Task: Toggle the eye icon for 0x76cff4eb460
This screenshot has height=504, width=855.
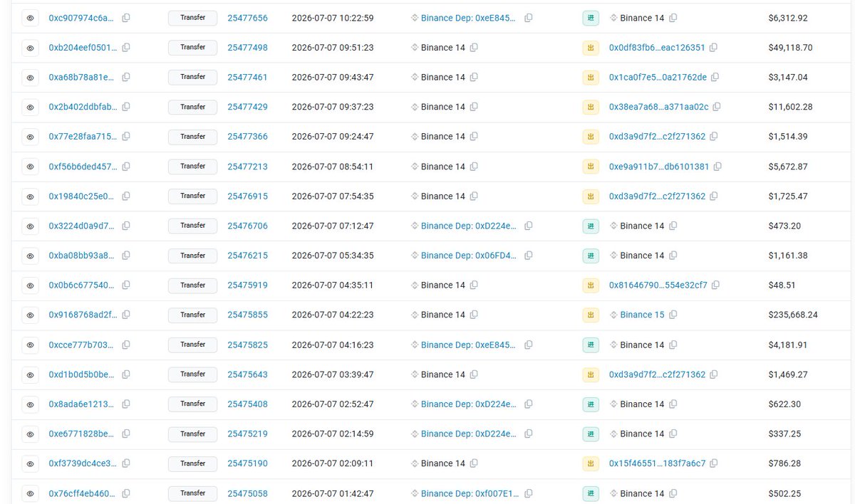Action: 31,493
